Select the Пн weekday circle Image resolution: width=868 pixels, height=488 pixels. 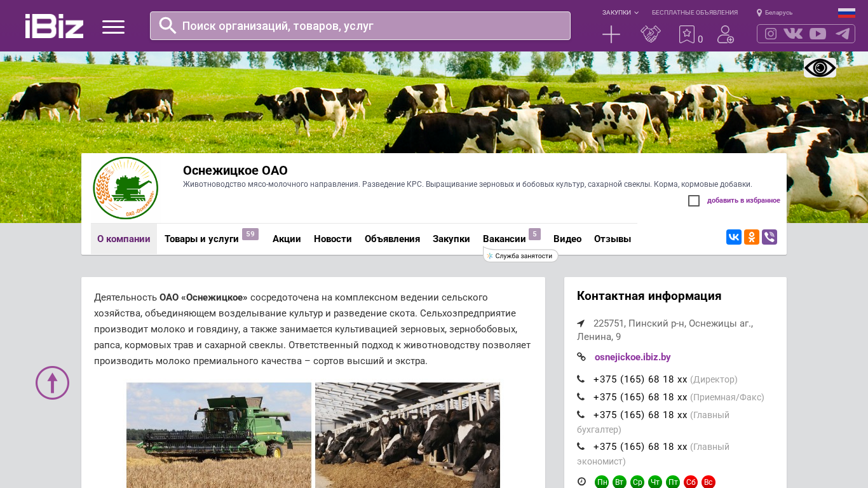click(602, 482)
